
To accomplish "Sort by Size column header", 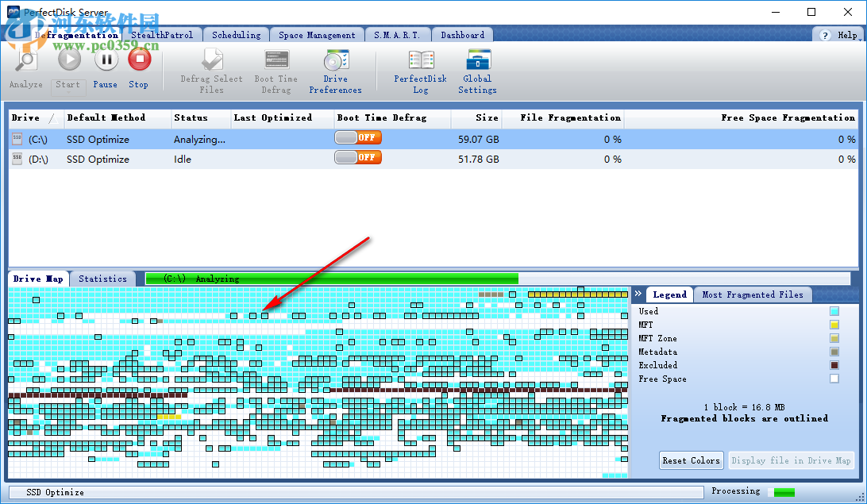I will (476, 117).
